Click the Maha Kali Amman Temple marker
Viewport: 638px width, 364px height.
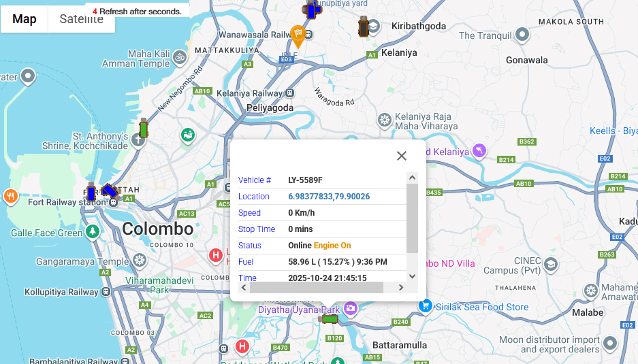tap(180, 57)
